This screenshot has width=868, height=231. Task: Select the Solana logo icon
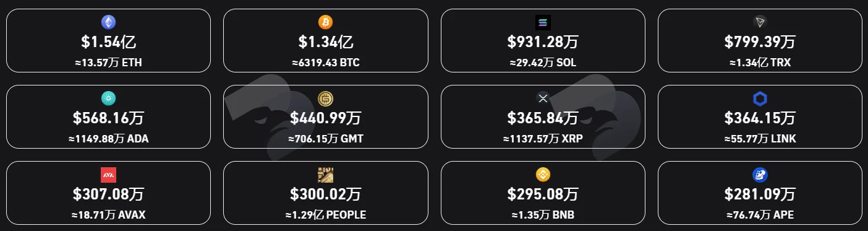[543, 22]
